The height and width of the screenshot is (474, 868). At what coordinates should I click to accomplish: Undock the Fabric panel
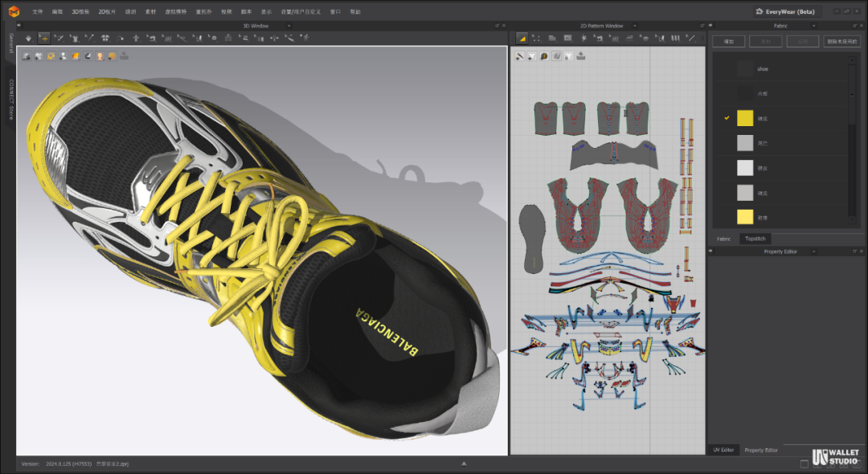pos(854,26)
